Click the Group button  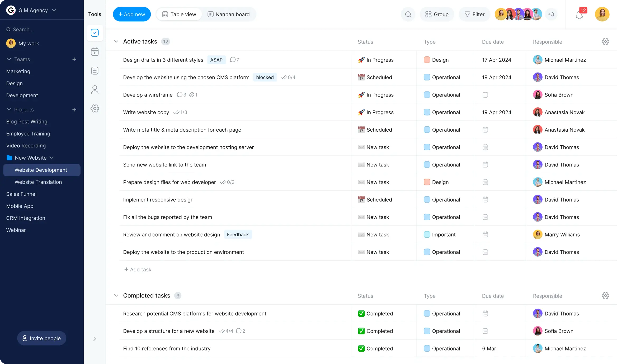click(437, 14)
